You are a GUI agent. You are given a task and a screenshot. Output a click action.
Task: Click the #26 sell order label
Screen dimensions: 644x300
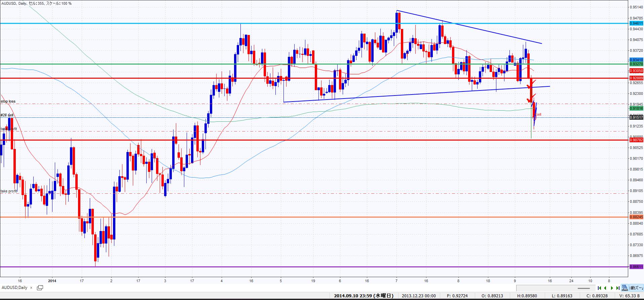tap(7, 115)
